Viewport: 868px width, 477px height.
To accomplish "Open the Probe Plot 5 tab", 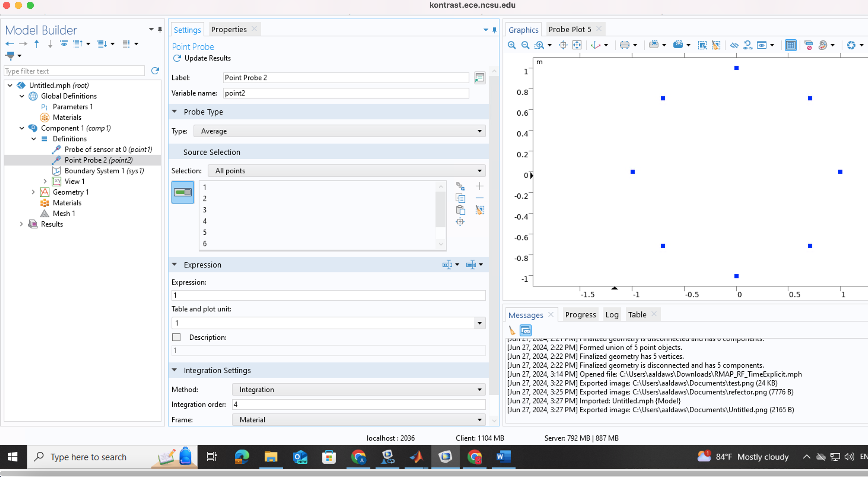I will 570,29.
